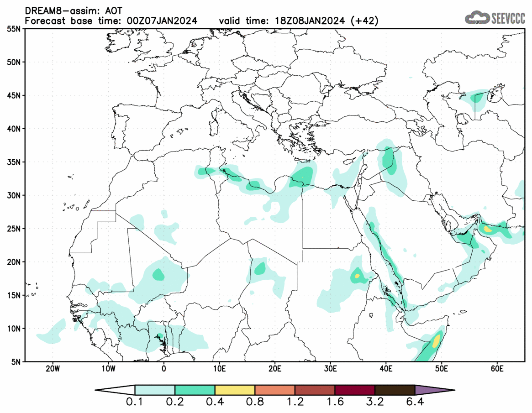Click the green dust patch over Mali
Image resolution: width=532 pixels, height=413 pixels.
(158, 274)
